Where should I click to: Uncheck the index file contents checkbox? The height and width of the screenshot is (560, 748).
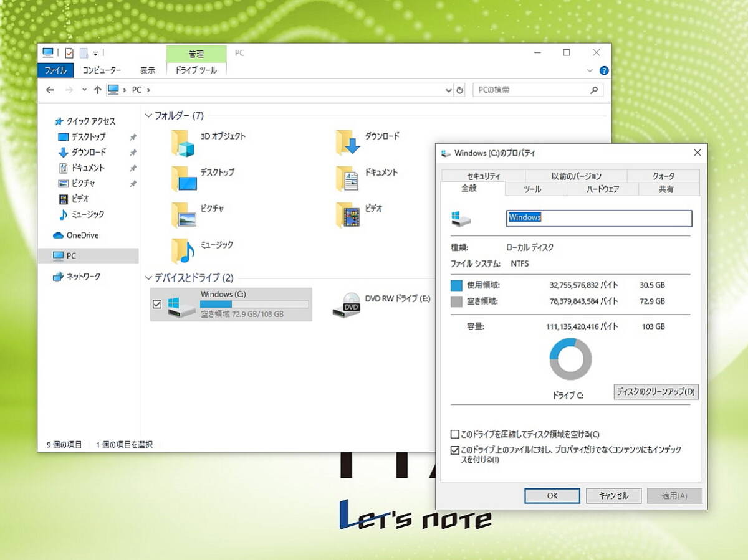point(455,450)
